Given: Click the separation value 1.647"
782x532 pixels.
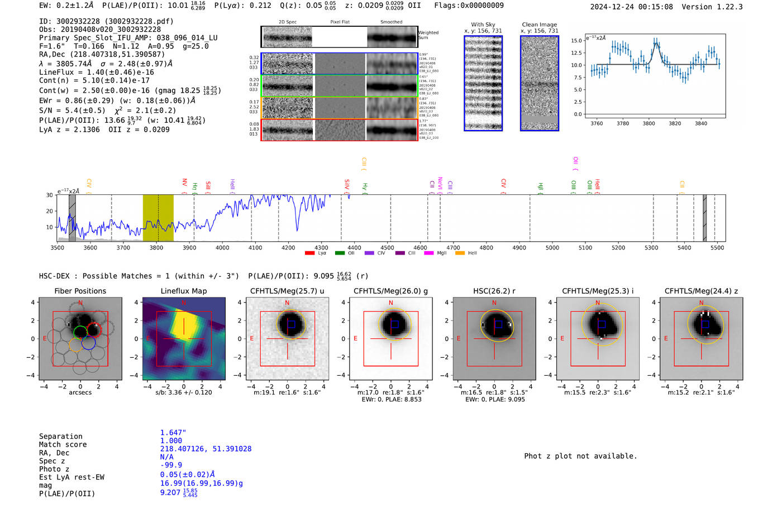Looking at the screenshot, I should pos(173,433).
